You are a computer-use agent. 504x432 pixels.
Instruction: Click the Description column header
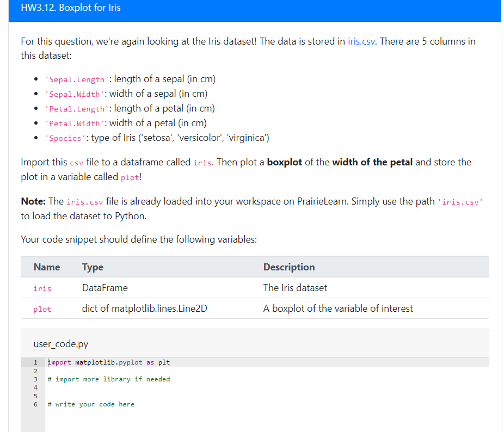[x=289, y=267]
